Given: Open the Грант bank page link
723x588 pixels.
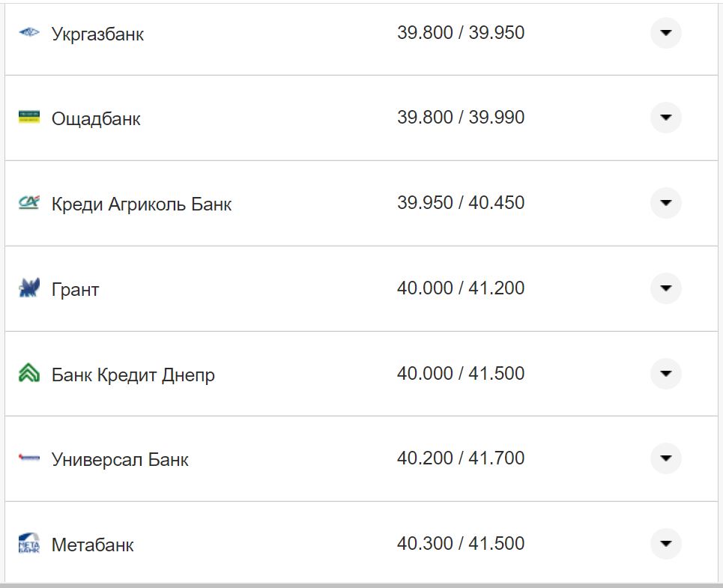Looking at the screenshot, I should click(75, 288).
